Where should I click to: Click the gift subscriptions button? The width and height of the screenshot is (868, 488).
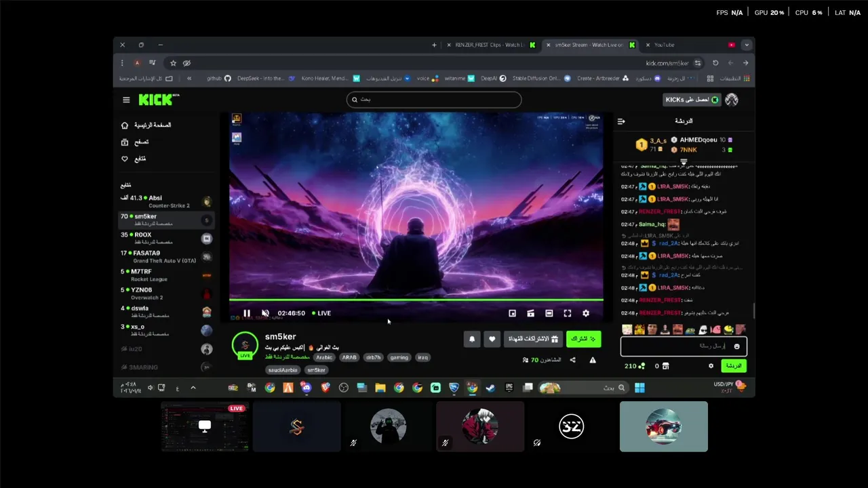point(534,339)
